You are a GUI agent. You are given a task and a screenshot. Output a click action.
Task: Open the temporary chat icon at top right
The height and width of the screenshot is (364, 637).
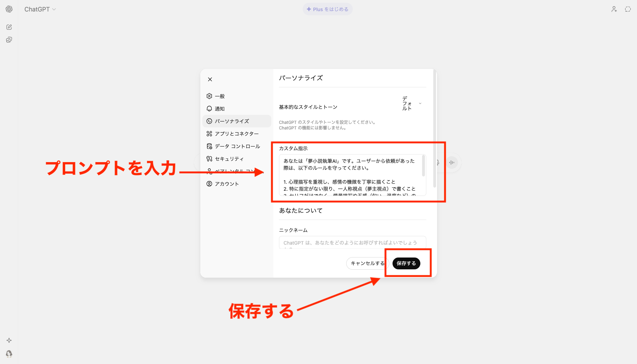628,9
